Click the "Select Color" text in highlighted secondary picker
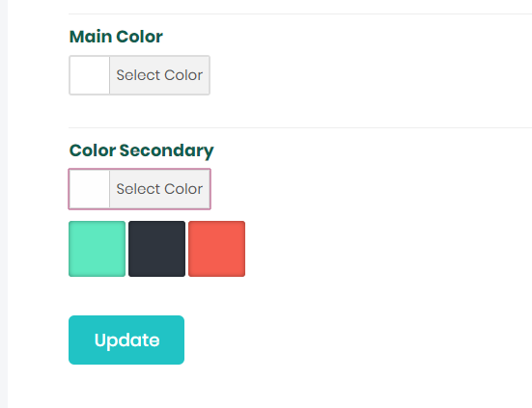This screenshot has width=532, height=408. pyautogui.click(x=159, y=189)
